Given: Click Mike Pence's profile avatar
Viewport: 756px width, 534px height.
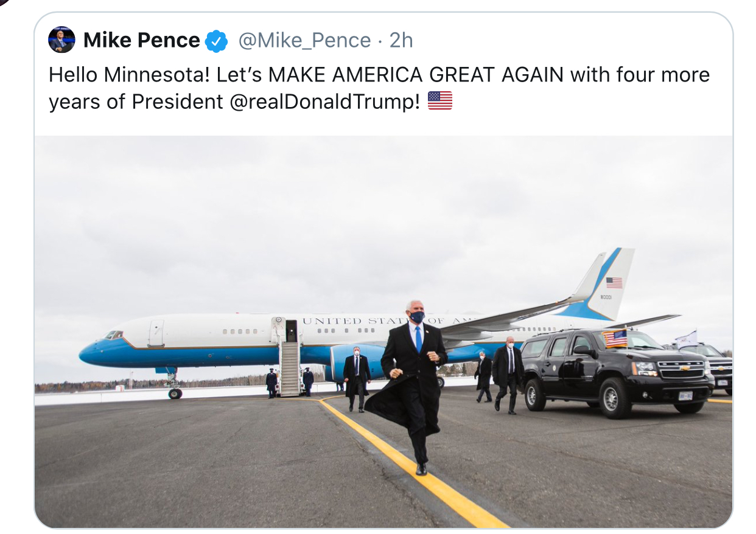Looking at the screenshot, I should coord(61,40).
